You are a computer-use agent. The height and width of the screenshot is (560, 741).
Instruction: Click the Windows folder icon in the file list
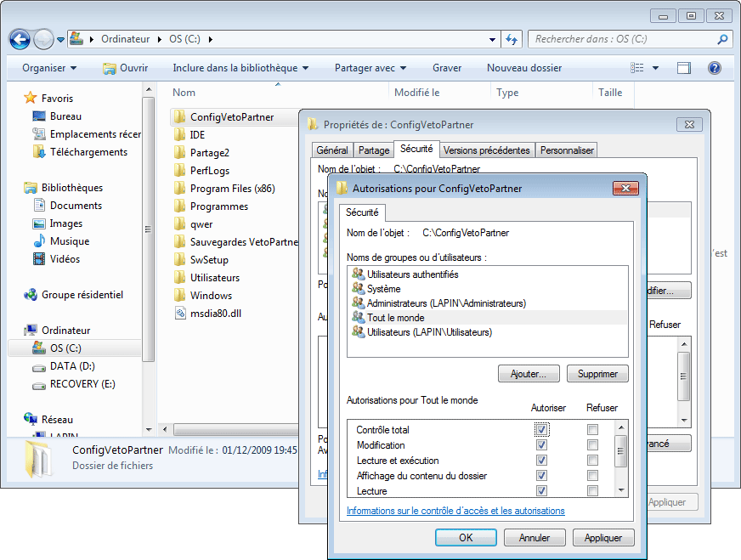click(179, 296)
